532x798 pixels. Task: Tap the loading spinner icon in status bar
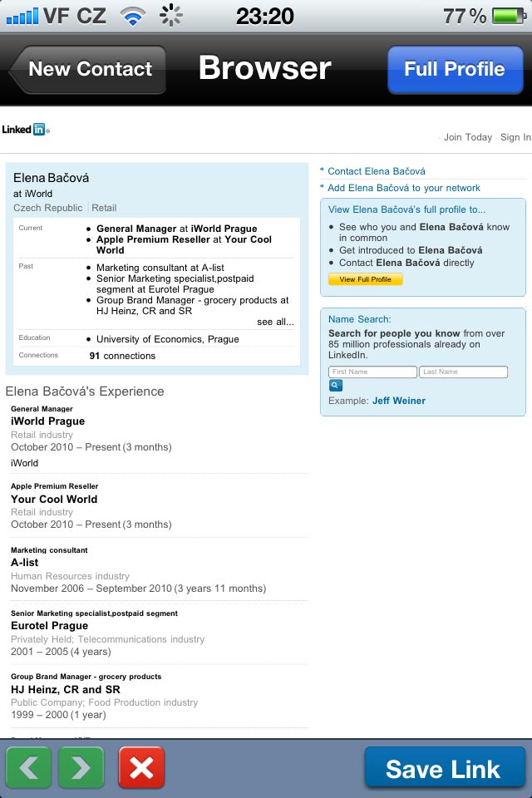coord(170,15)
